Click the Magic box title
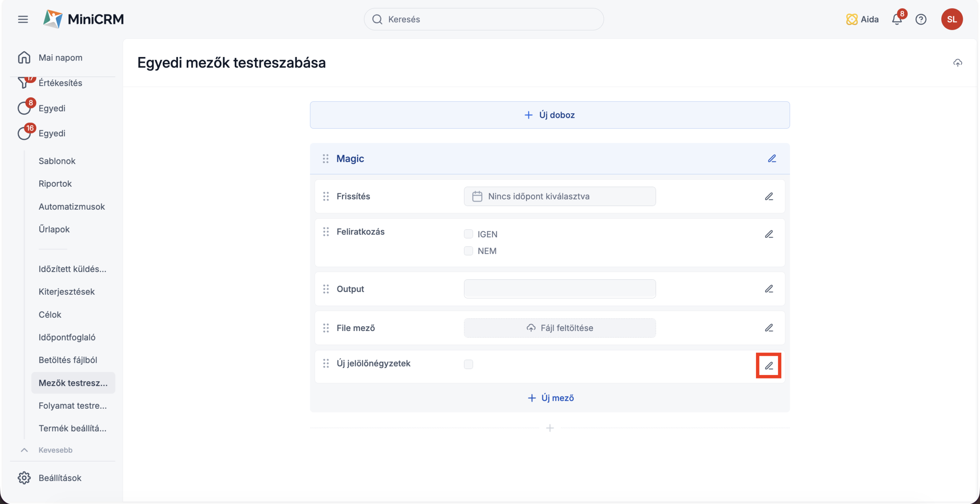 click(350, 158)
